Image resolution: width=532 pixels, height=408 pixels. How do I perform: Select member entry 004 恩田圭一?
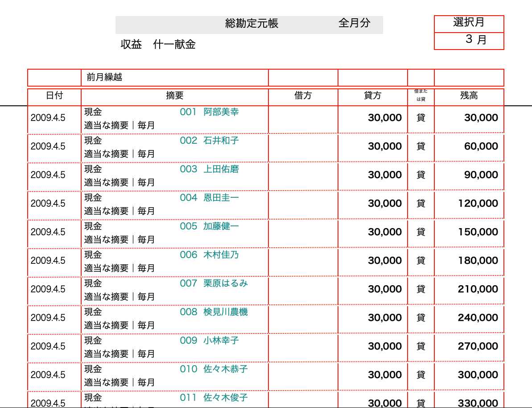coord(209,198)
